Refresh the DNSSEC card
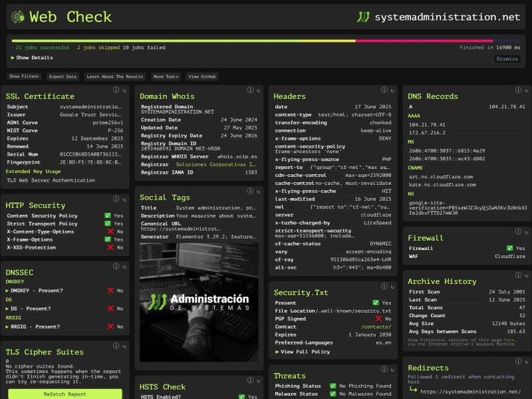The width and height of the screenshot is (532, 399). click(x=124, y=267)
